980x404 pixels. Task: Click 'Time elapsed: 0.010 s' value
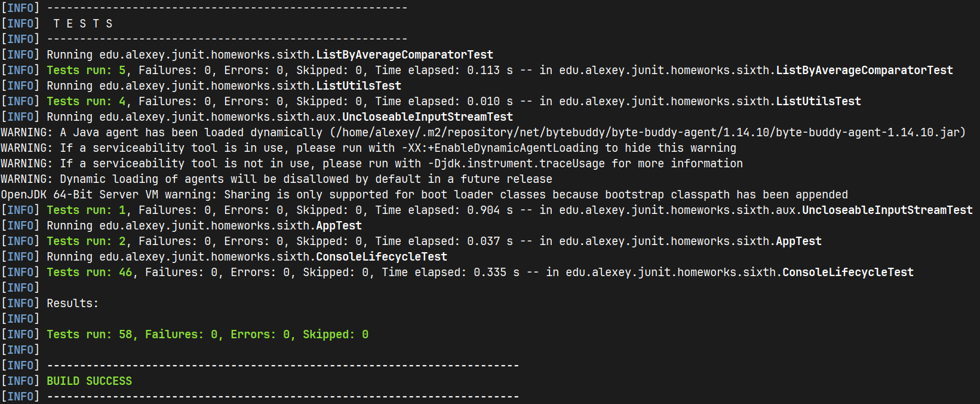444,102
